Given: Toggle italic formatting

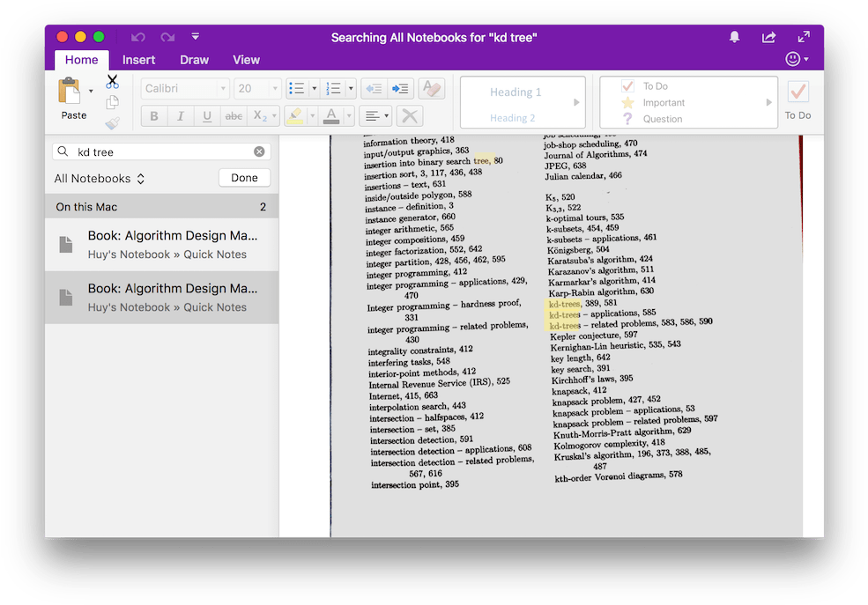Looking at the screenshot, I should [181, 115].
